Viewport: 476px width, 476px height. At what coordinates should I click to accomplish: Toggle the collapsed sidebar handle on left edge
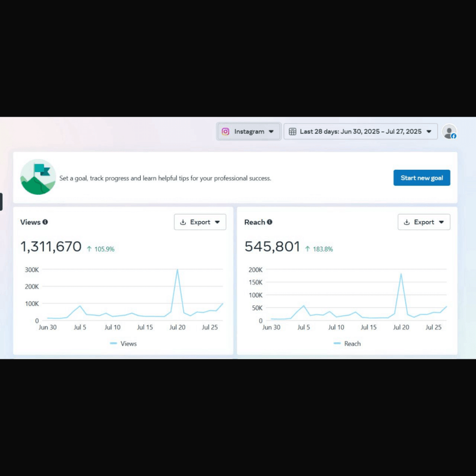[1, 202]
